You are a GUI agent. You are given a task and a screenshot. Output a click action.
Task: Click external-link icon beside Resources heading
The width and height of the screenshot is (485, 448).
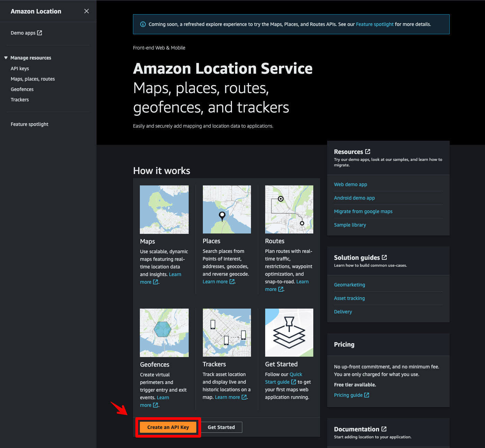tap(368, 152)
